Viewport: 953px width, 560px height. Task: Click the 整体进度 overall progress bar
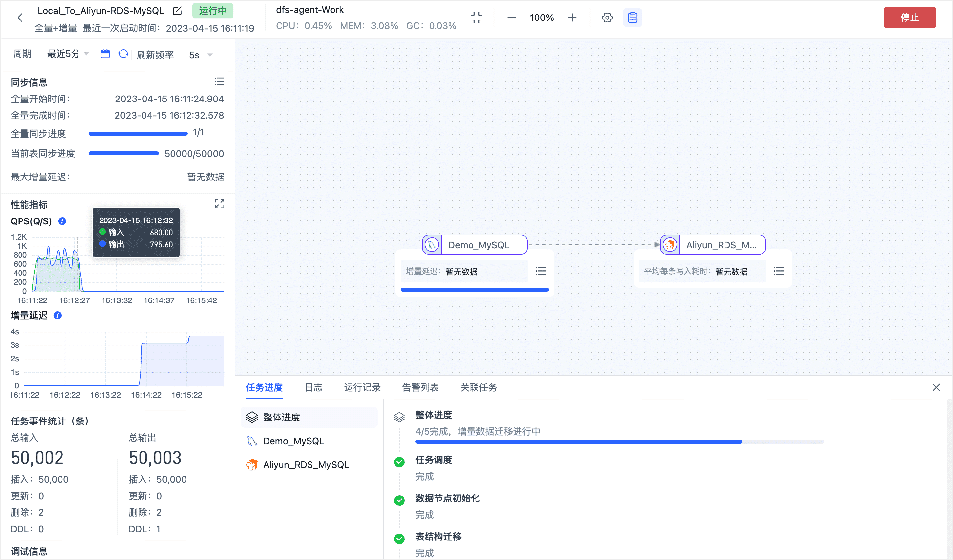click(619, 442)
